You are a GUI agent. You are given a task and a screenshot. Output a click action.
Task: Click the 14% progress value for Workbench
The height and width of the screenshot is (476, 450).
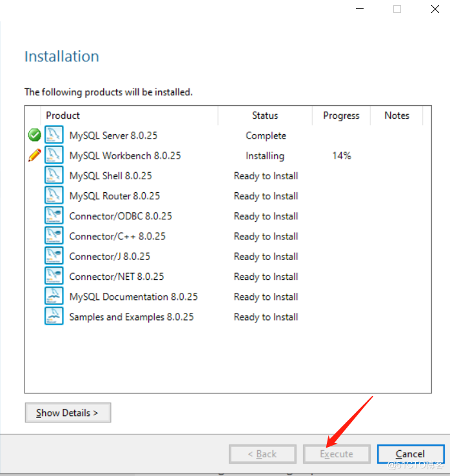(342, 155)
